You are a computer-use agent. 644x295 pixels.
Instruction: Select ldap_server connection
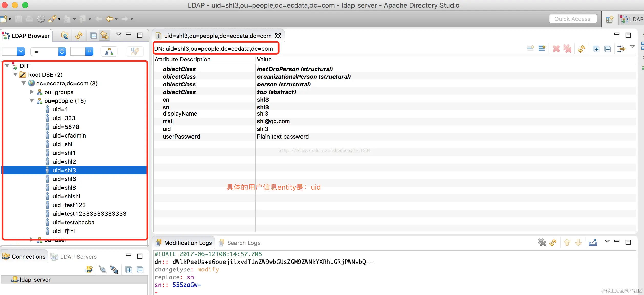(35, 280)
